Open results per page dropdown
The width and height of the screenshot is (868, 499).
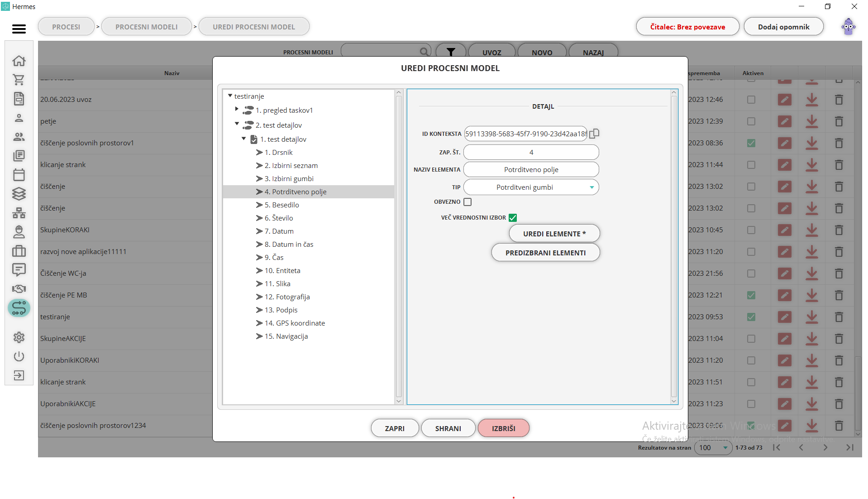point(714,447)
